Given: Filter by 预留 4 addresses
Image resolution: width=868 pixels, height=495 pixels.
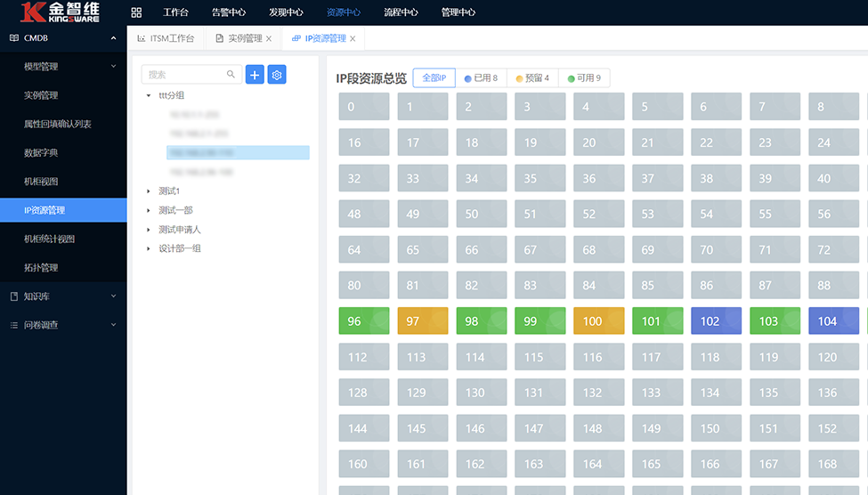Looking at the screenshot, I should pyautogui.click(x=532, y=78).
